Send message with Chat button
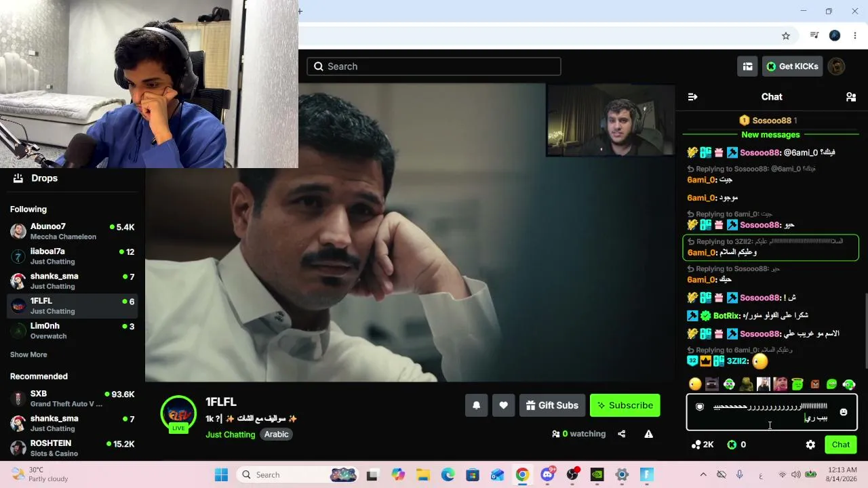This screenshot has height=488, width=868. [x=841, y=445]
